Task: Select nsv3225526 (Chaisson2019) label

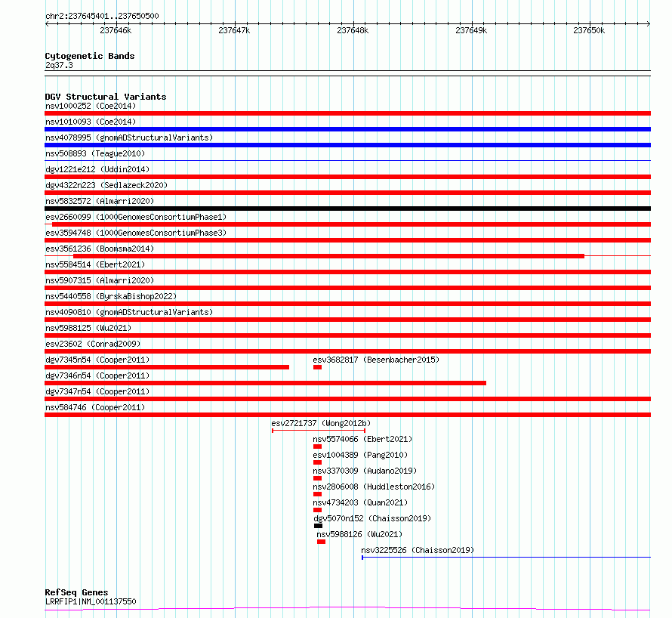Action: coord(418,550)
